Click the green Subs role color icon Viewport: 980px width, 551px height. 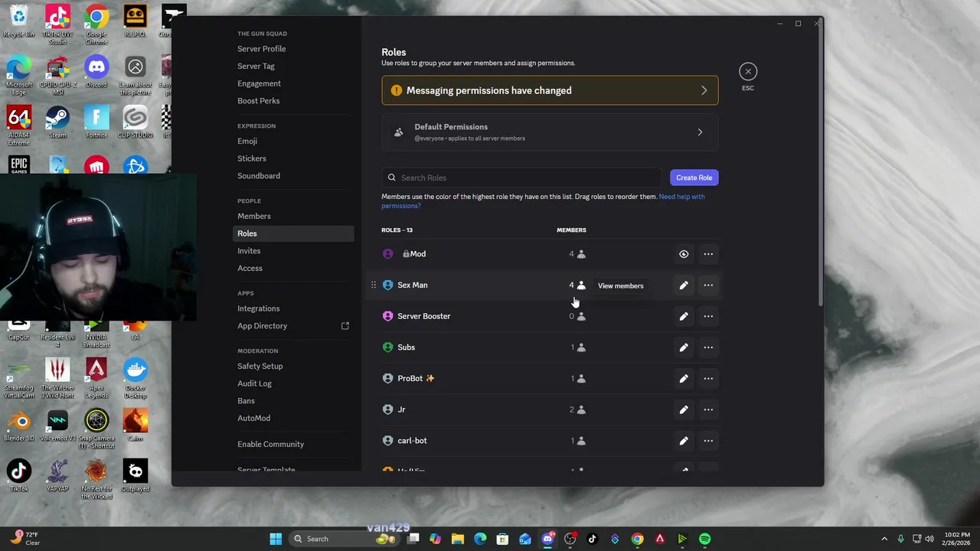pos(388,347)
